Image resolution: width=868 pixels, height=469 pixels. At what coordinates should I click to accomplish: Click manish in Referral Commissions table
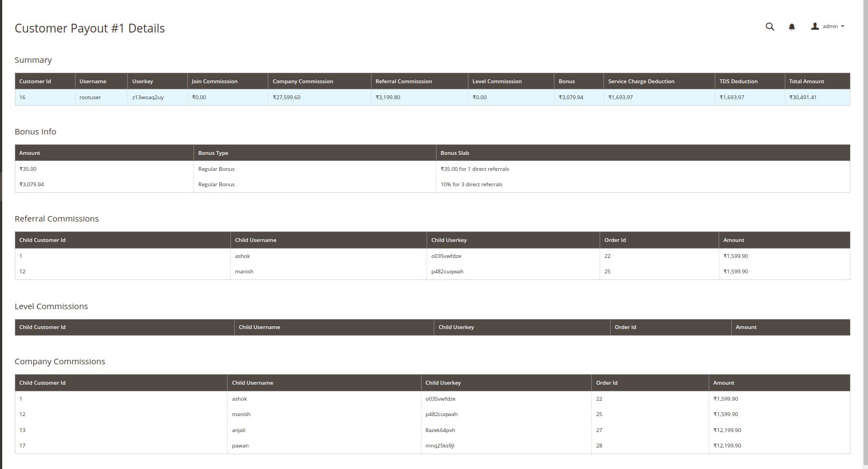click(244, 272)
